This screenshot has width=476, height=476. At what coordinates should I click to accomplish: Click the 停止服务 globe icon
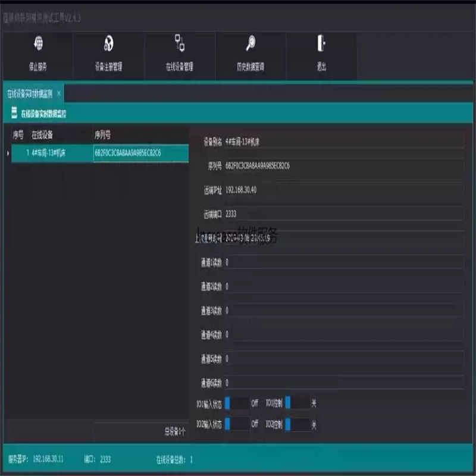pos(38,43)
